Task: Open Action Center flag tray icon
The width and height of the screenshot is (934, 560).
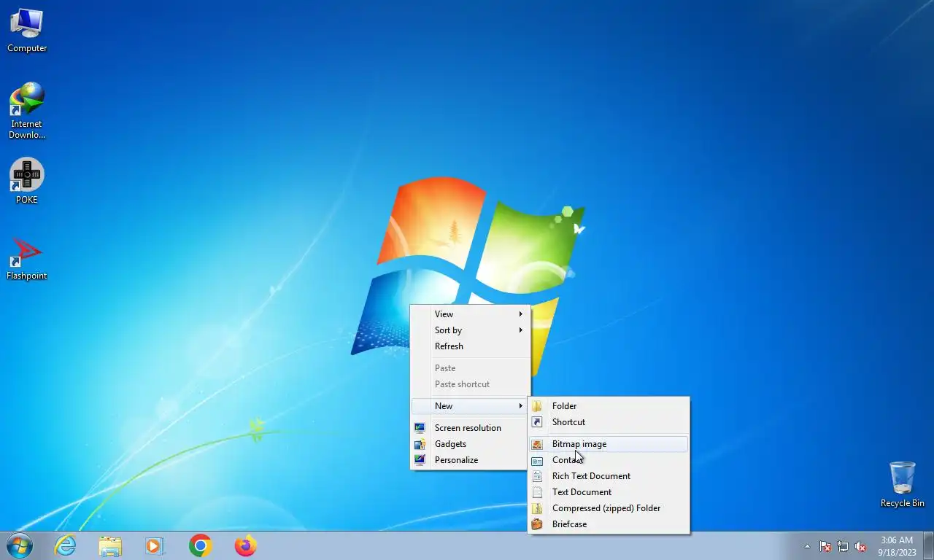Action: [x=825, y=546]
